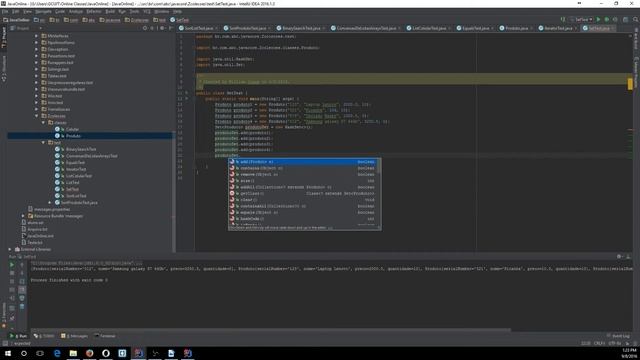
Task: Open the UTF-8 encoding selector in status bar
Action: pos(614,343)
